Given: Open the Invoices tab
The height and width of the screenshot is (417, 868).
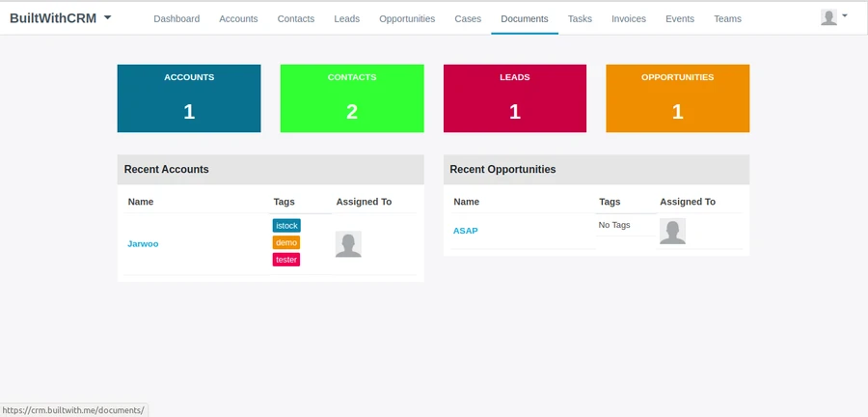Looking at the screenshot, I should (x=629, y=18).
